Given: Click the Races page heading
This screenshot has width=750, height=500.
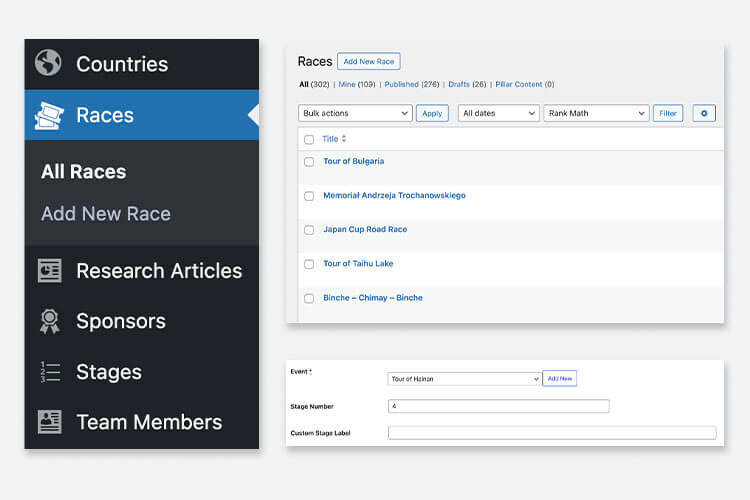Looking at the screenshot, I should [x=315, y=61].
